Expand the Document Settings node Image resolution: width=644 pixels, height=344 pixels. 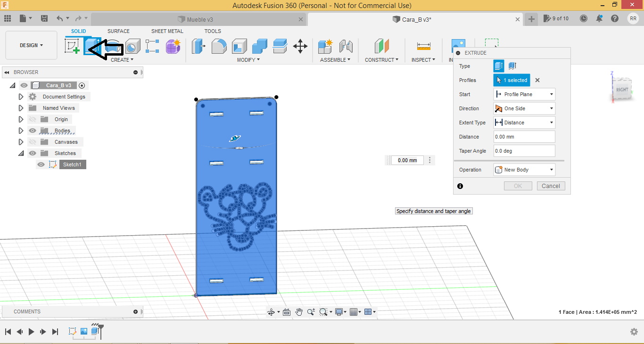[x=21, y=97]
